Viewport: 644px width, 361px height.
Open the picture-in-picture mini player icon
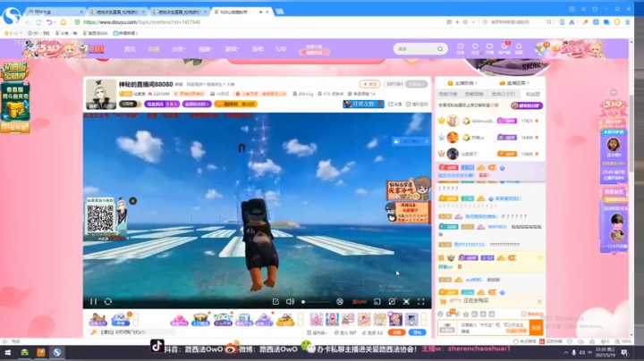click(377, 301)
